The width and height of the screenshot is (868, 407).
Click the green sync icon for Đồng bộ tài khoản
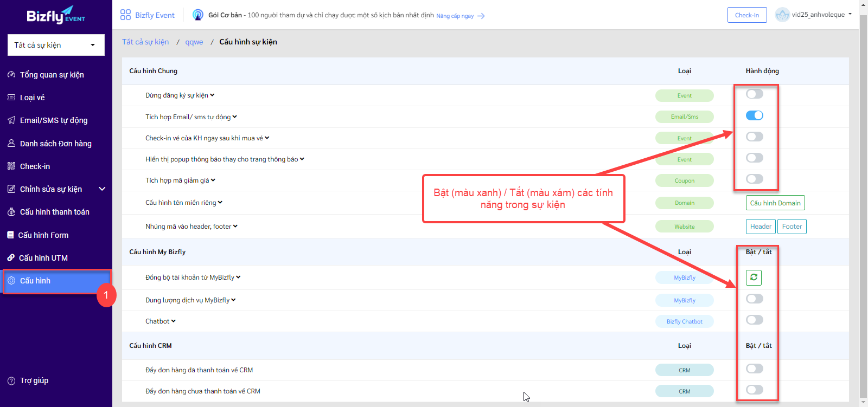pos(754,277)
